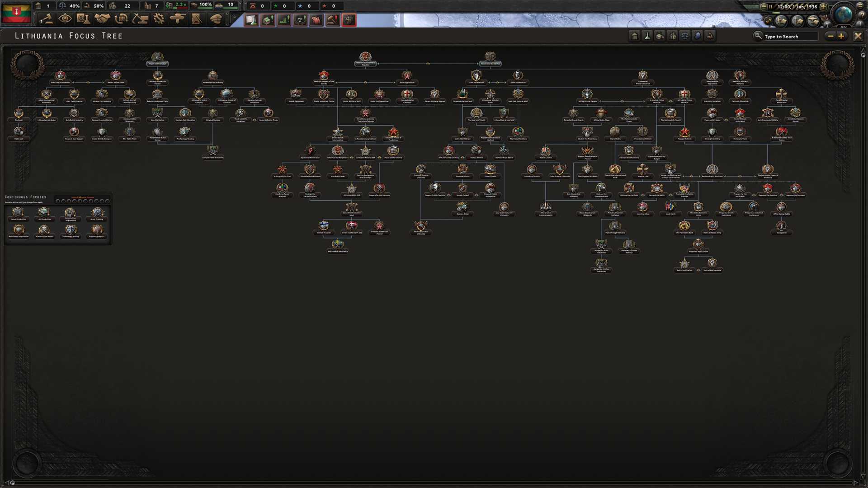Select the Army Training continuous focus
The height and width of the screenshot is (488, 868).
coord(97,212)
